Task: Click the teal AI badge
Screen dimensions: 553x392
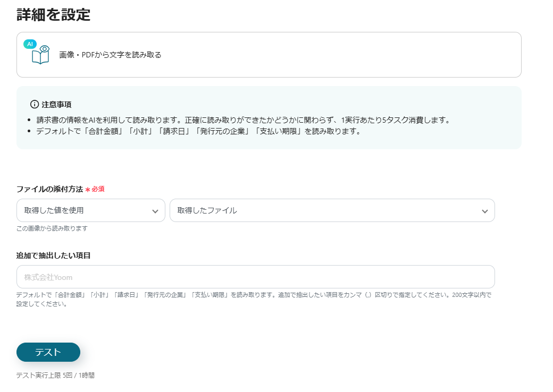Action: tap(30, 44)
